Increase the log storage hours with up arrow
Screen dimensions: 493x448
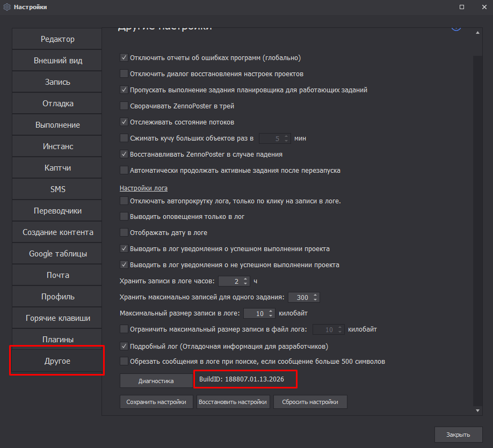pyautogui.click(x=246, y=278)
